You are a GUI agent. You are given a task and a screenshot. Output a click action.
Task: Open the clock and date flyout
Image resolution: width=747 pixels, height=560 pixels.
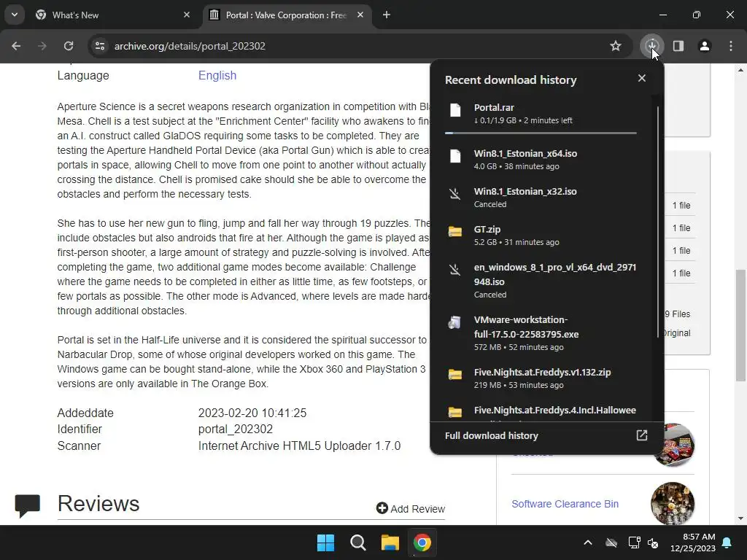(693, 542)
